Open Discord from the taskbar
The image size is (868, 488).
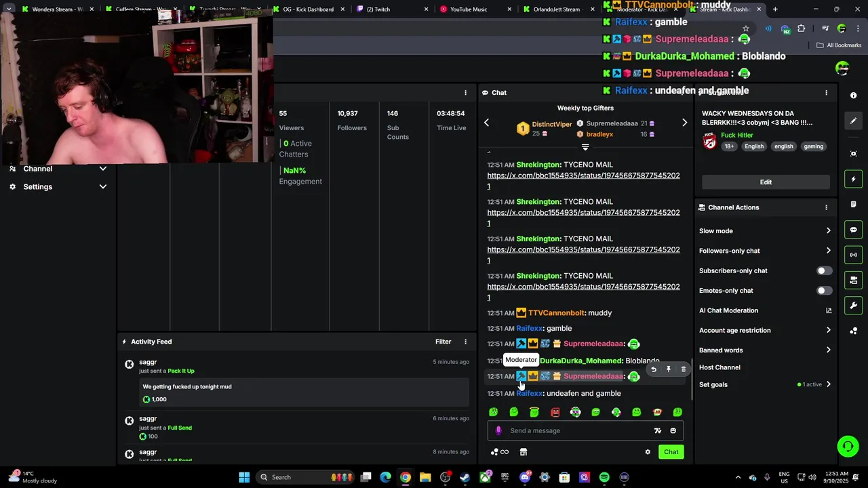coord(525,477)
